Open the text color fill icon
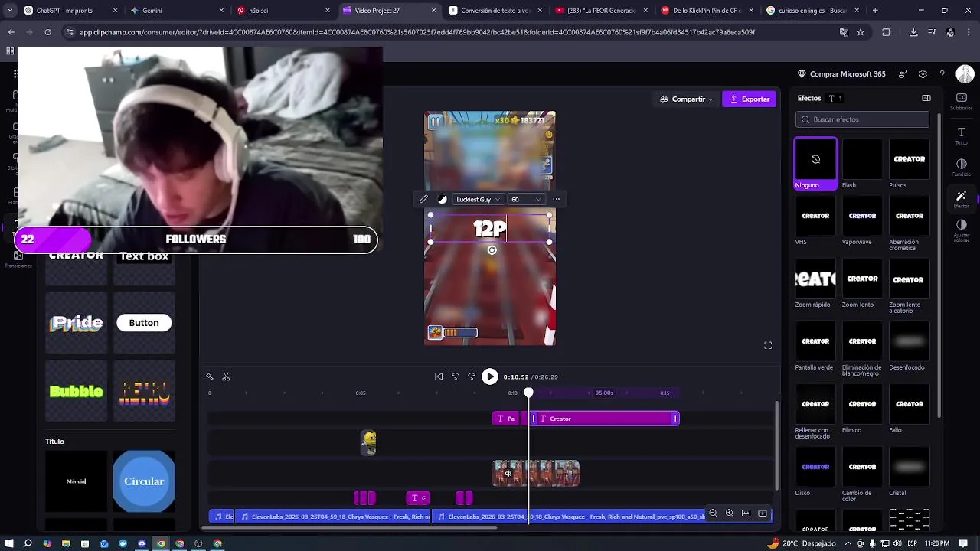 click(442, 199)
